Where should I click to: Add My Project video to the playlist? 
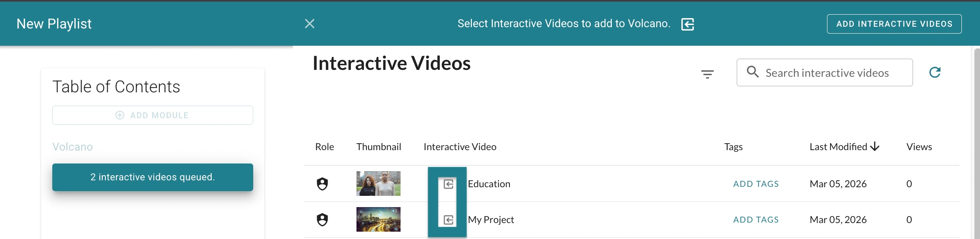(449, 220)
